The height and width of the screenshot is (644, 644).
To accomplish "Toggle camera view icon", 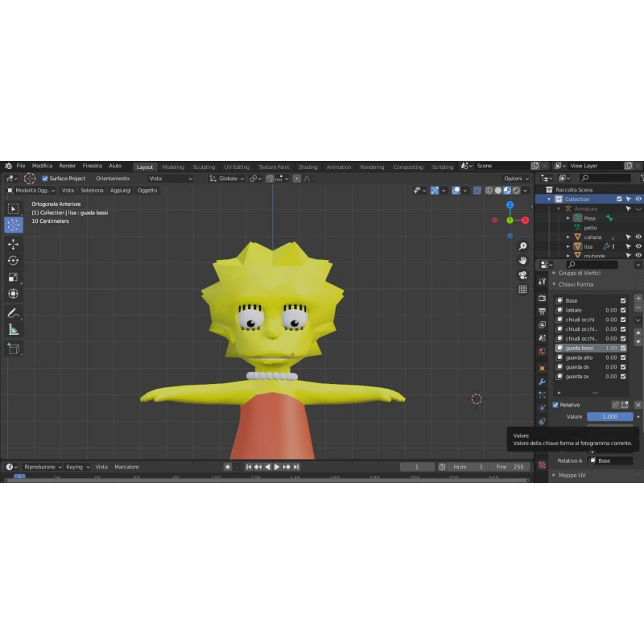I will pos(522,275).
